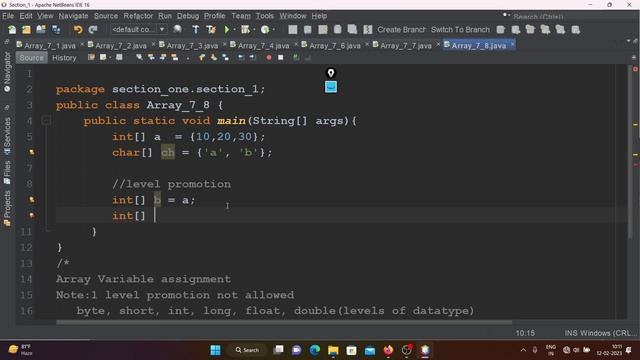This screenshot has height=360, width=640.
Task: Open the Navigator side panel
Action: point(7,71)
